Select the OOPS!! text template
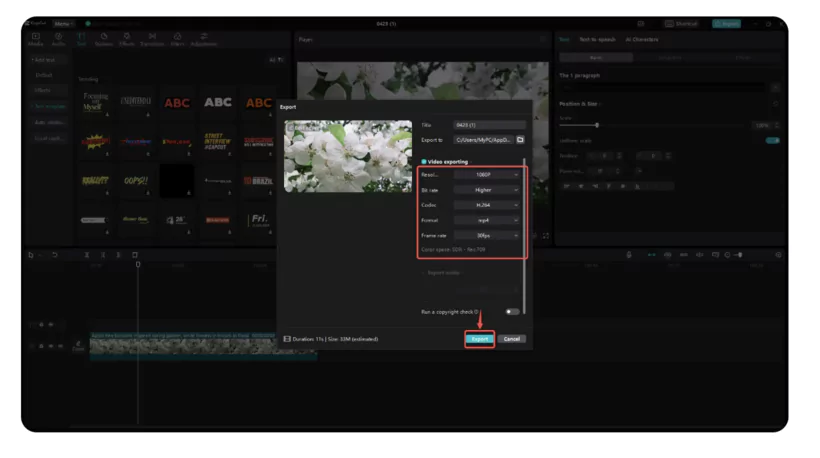The image size is (820, 458). 136,180
